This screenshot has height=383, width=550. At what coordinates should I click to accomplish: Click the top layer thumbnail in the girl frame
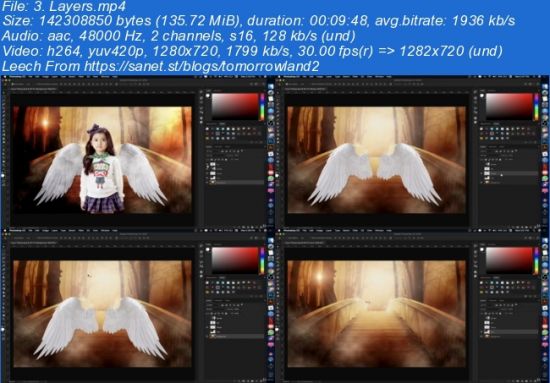pos(213,164)
